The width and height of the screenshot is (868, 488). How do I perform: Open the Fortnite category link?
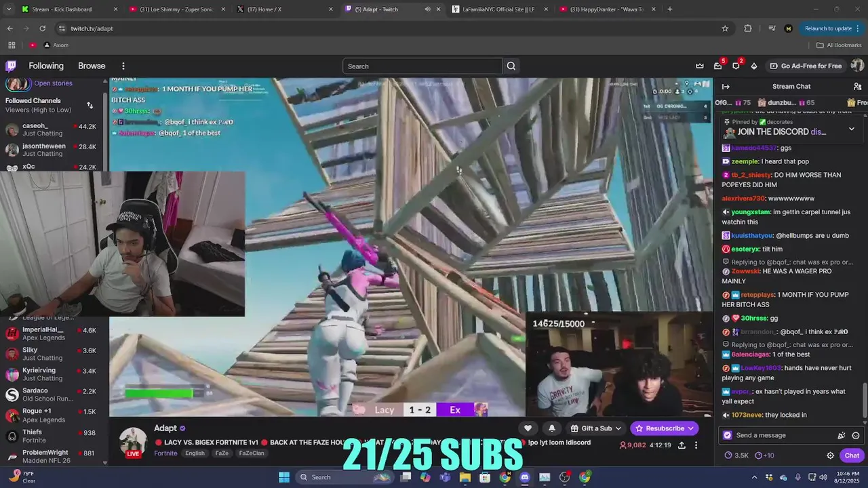coord(165,453)
